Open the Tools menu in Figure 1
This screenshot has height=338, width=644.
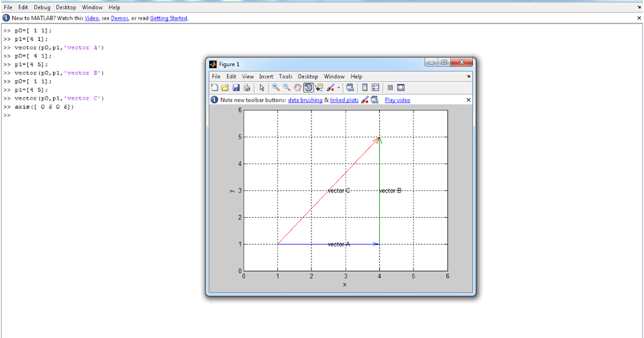tap(286, 76)
